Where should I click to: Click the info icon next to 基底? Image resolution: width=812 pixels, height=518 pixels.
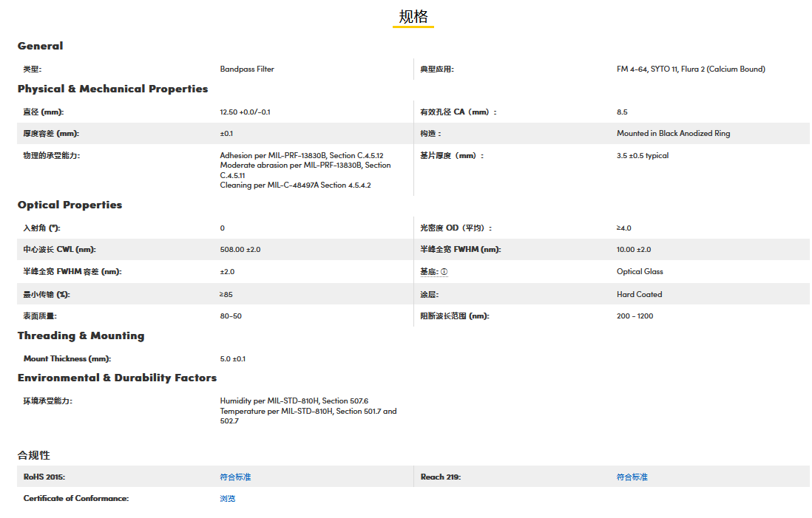point(444,272)
